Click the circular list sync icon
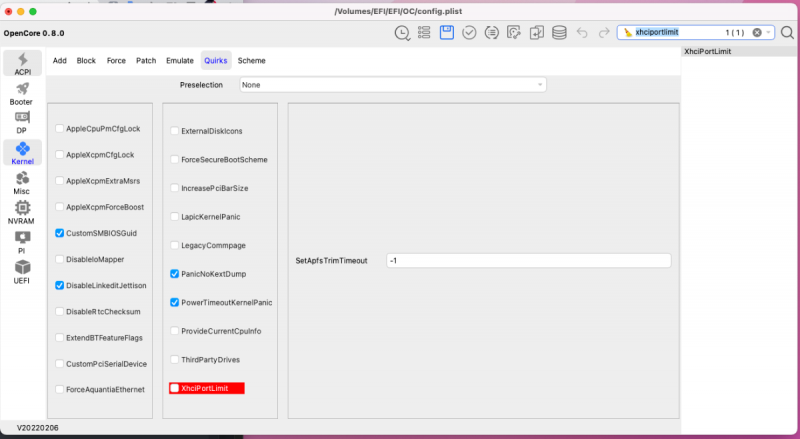This screenshot has height=439, width=800. tap(491, 33)
